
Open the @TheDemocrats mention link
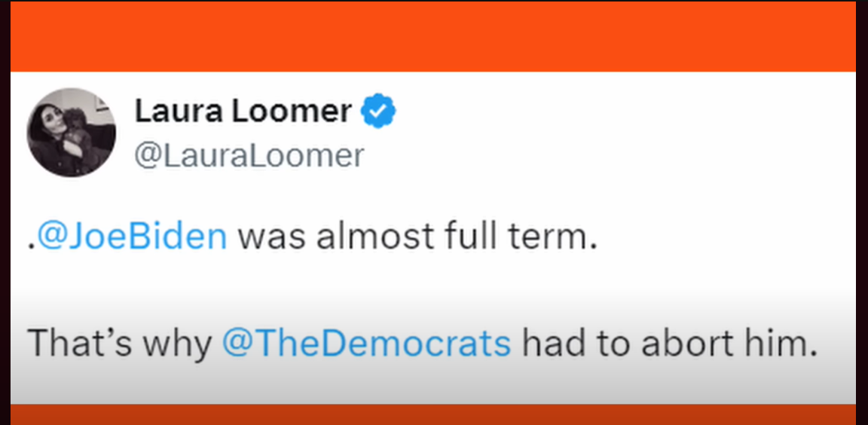pos(366,343)
